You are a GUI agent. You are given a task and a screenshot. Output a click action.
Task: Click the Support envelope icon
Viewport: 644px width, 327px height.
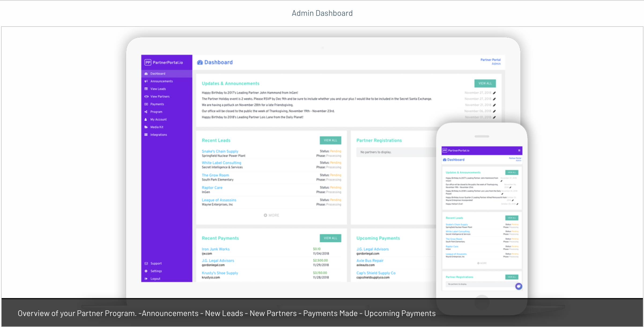click(x=146, y=263)
